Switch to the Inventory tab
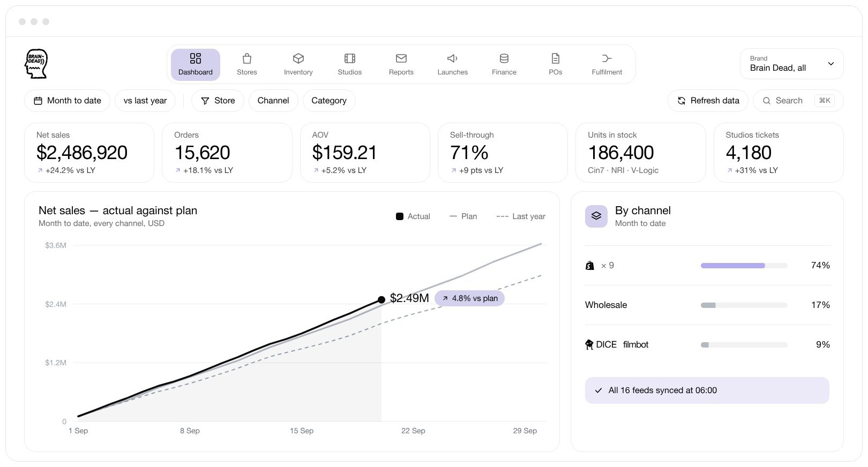 (298, 65)
